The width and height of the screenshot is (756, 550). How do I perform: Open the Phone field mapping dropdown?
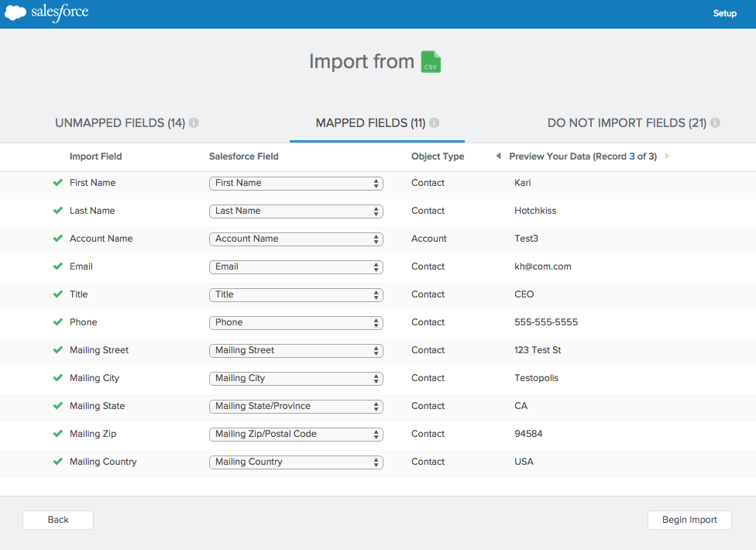[x=296, y=323]
